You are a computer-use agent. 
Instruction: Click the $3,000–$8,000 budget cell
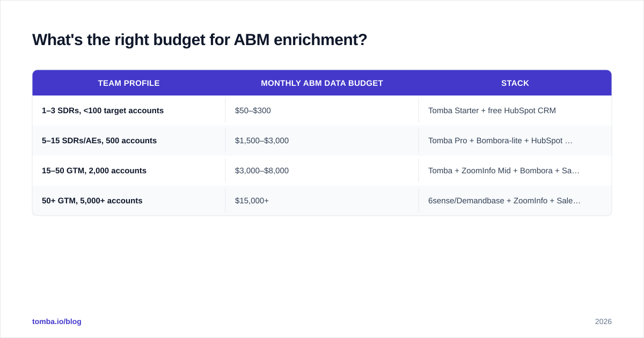pyautogui.click(x=322, y=171)
